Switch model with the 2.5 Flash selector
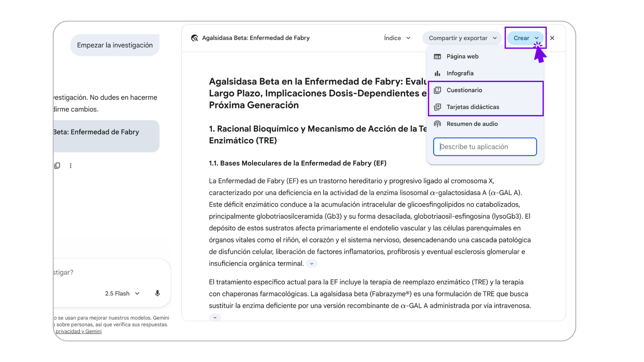Image resolution: width=644 pixels, height=362 pixels. coord(122,294)
